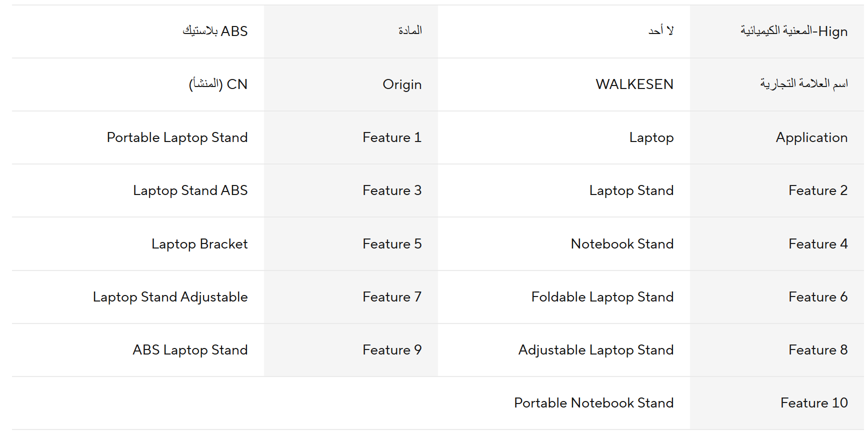The width and height of the screenshot is (868, 437).
Task: Select the Feature 6 label
Action: [x=817, y=297]
